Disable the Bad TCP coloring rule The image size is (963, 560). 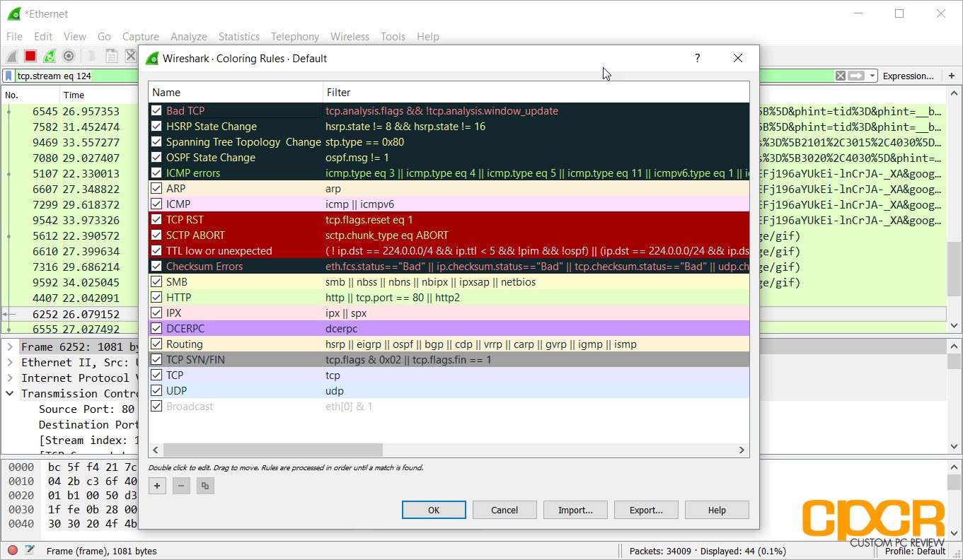[x=156, y=111]
